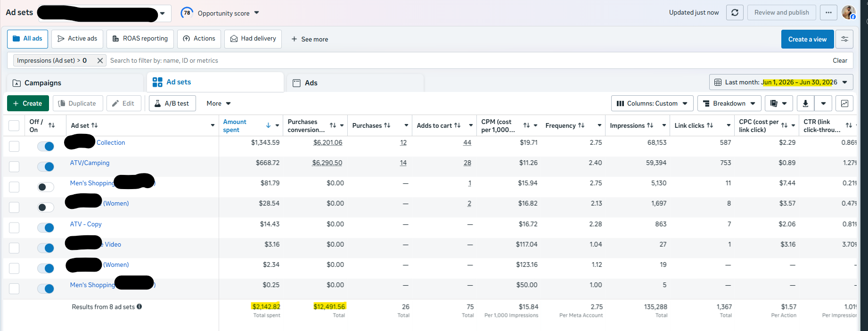Click Review and publish button

781,13
